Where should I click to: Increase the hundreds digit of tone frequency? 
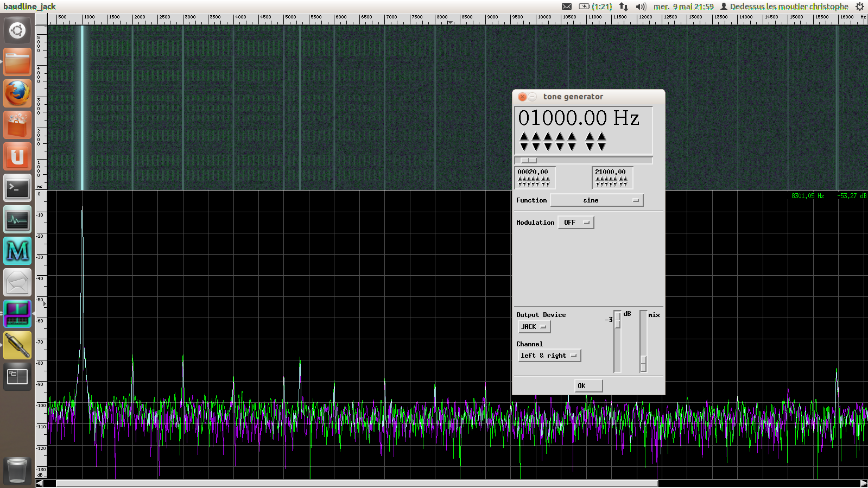548,136
